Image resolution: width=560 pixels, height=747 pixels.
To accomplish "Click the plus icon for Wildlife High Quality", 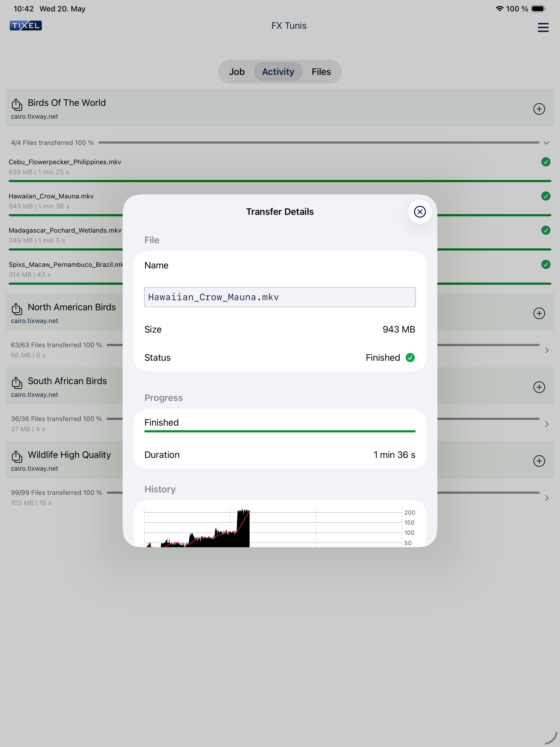I will 539,461.
